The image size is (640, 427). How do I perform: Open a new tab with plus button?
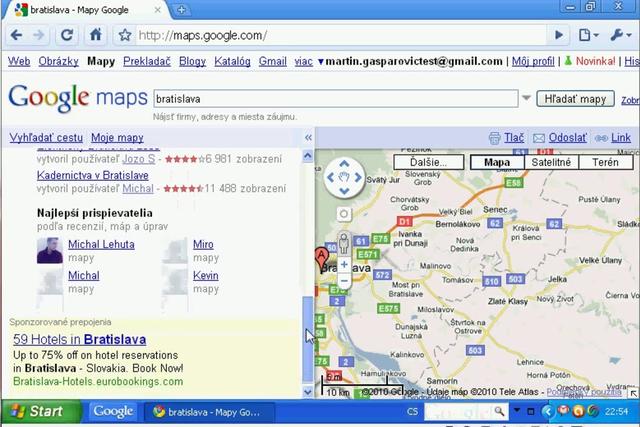click(x=182, y=10)
